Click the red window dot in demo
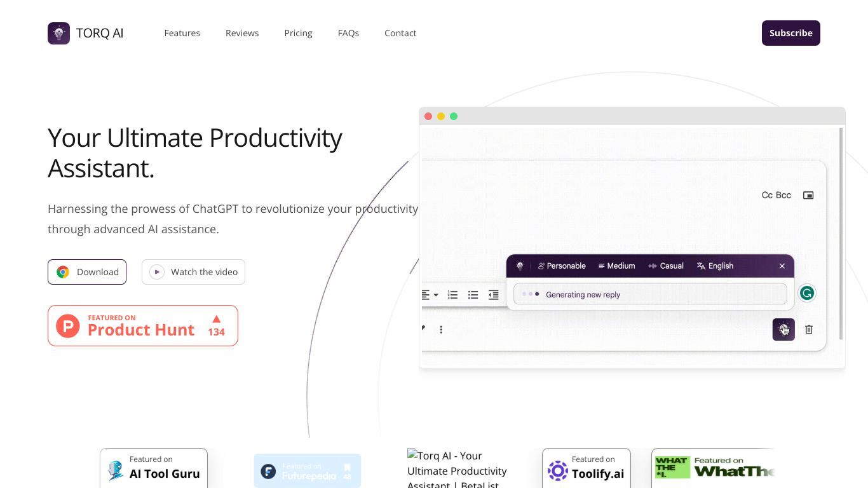The width and height of the screenshot is (868, 488). [x=428, y=116]
